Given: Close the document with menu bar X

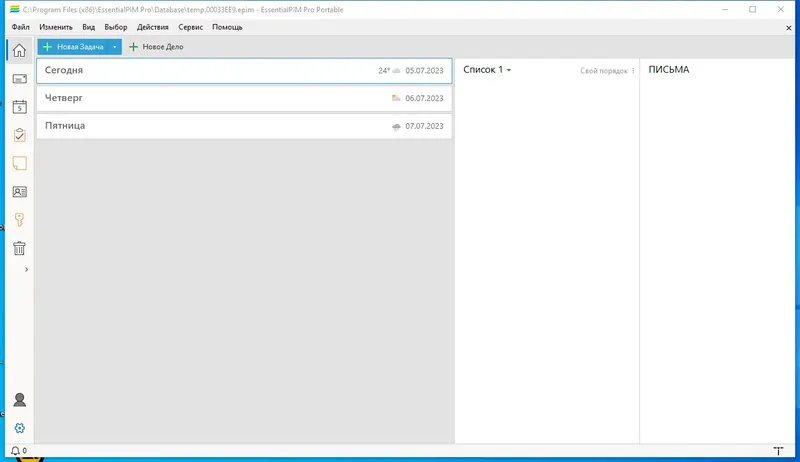Looking at the screenshot, I should pyautogui.click(x=788, y=28).
